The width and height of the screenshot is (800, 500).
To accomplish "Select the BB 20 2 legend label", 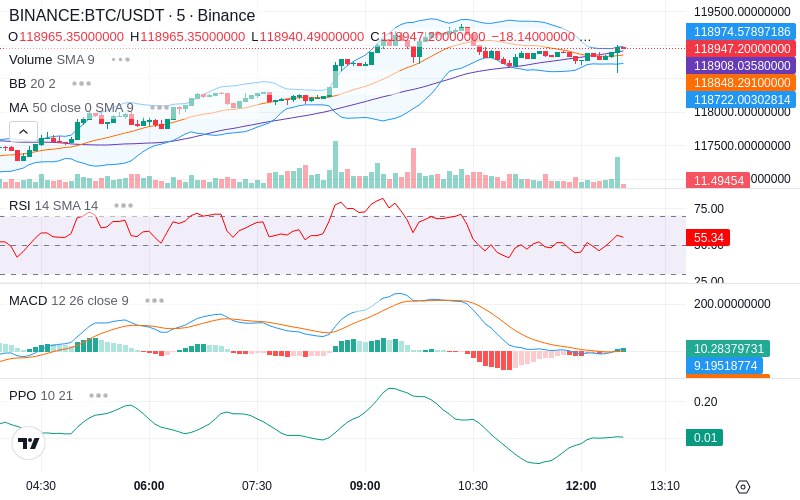I will tap(32, 84).
